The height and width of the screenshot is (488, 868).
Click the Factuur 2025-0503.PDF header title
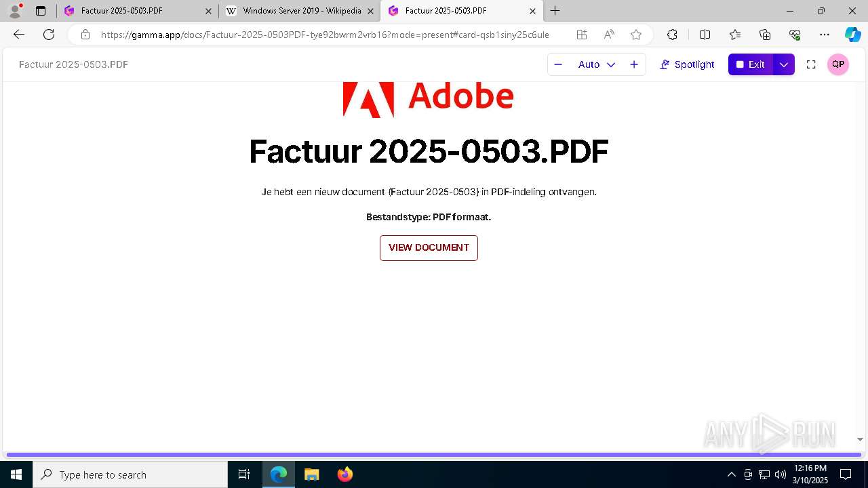tap(73, 64)
